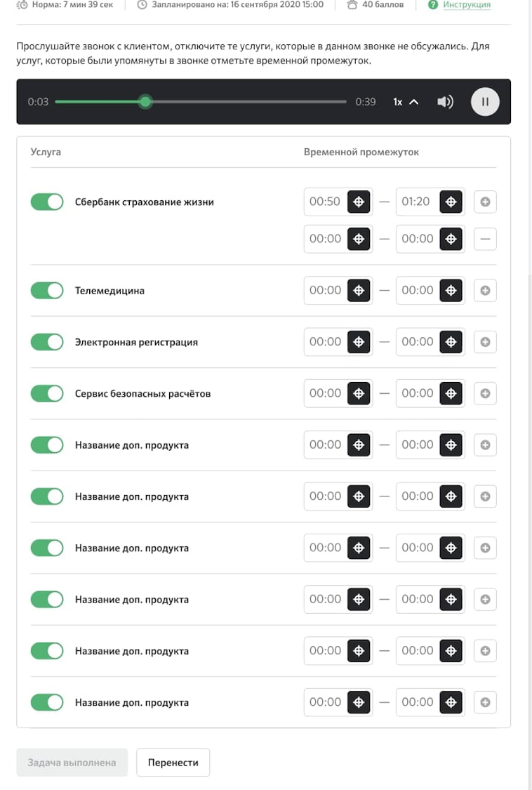Click the timestamp icon in the Телемедицина row

358,290
